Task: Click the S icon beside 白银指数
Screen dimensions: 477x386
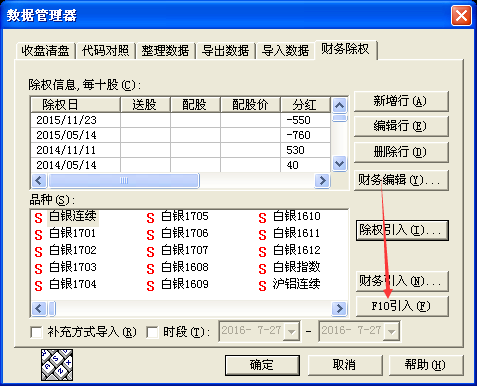Action: click(x=262, y=269)
